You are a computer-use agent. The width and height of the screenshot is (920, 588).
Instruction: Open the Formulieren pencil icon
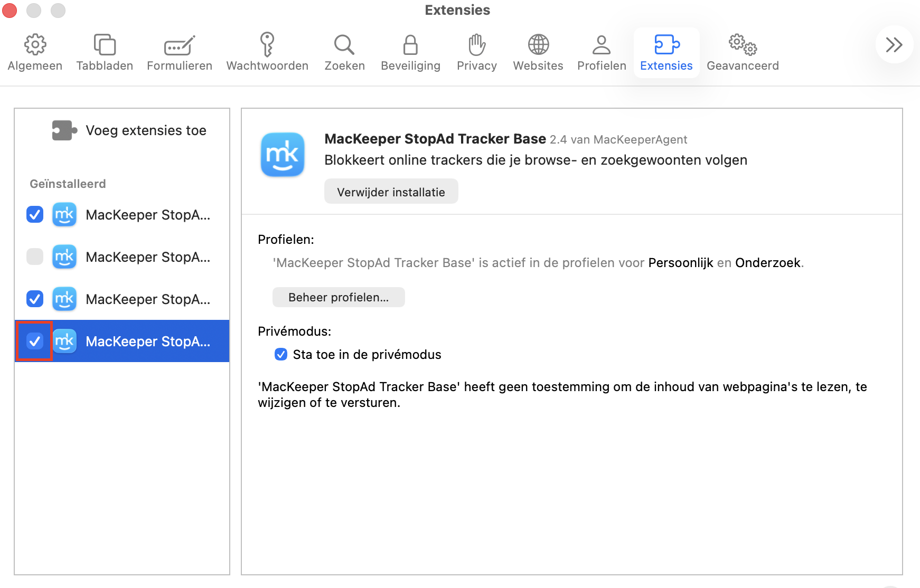180,46
